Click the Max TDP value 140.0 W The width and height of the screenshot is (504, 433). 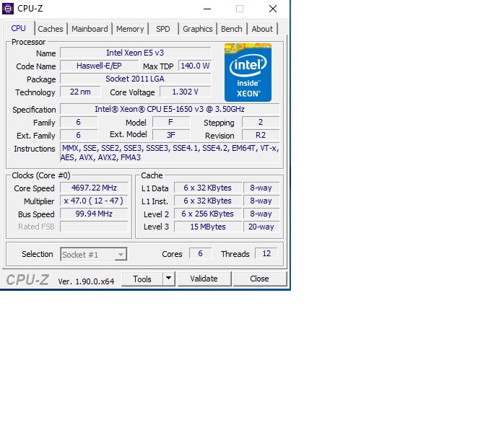click(195, 66)
